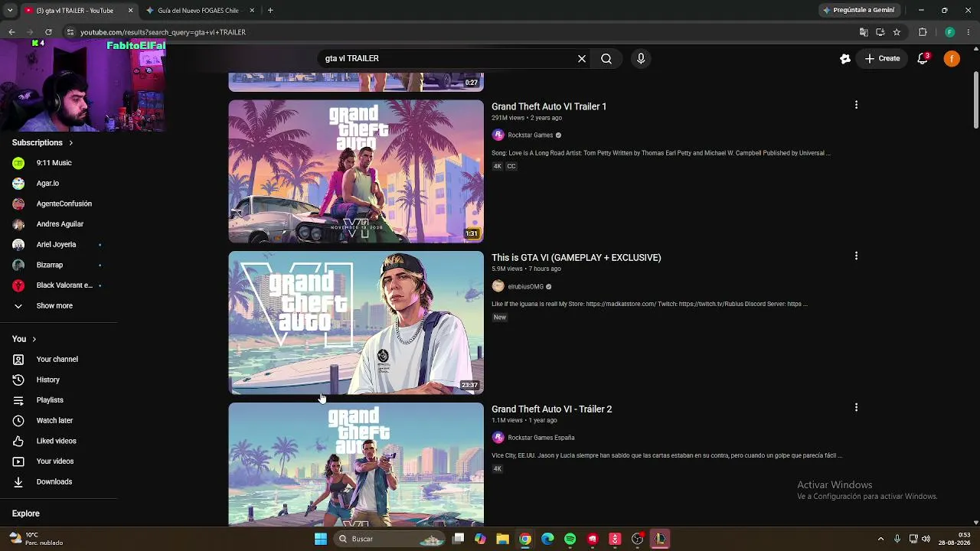Go to Your channel

pos(58,359)
